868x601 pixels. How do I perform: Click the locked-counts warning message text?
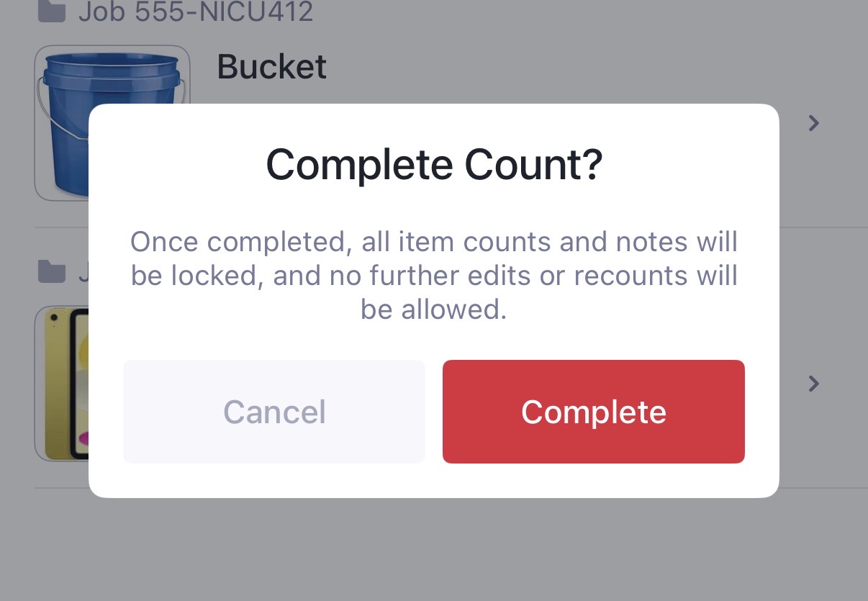click(x=434, y=276)
